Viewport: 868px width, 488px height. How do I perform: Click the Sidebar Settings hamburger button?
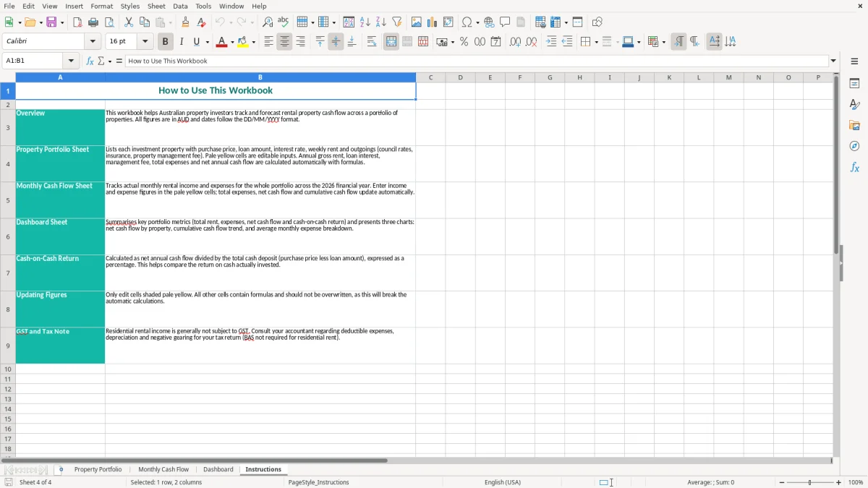point(854,61)
